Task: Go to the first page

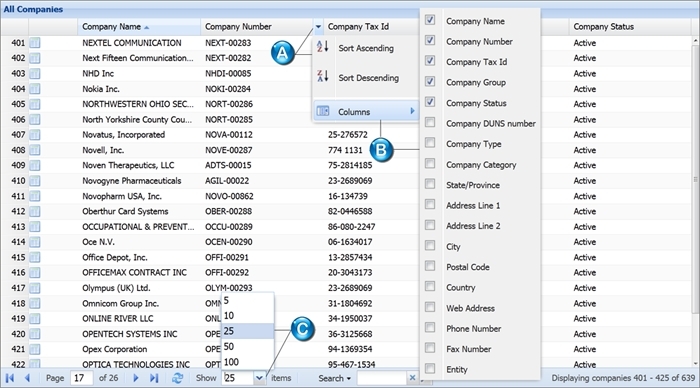Action: [10, 378]
